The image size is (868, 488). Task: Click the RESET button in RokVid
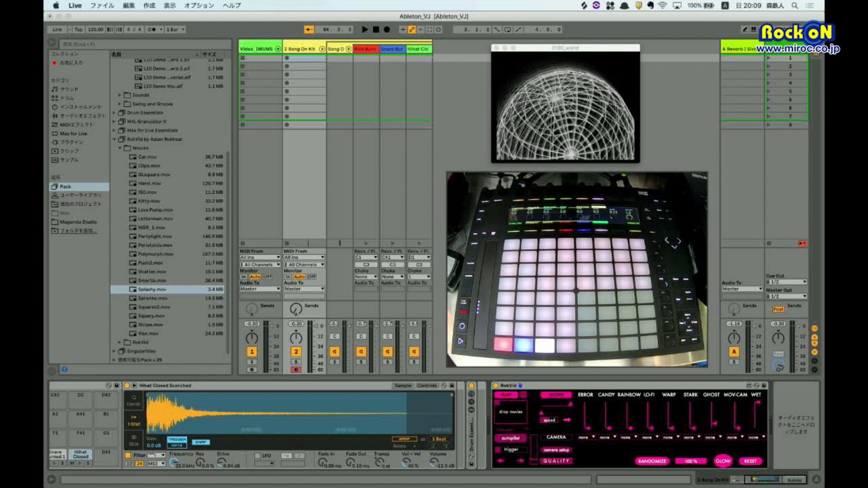[750, 462]
